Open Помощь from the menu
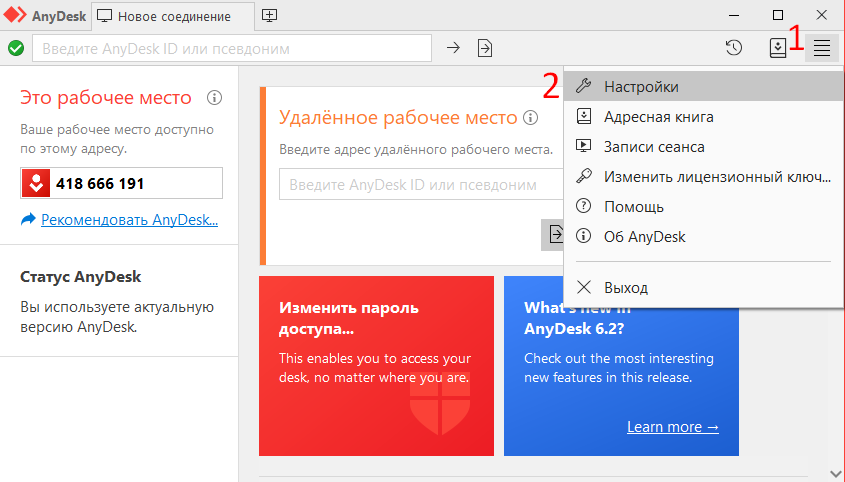Image resolution: width=845 pixels, height=482 pixels. [633, 207]
